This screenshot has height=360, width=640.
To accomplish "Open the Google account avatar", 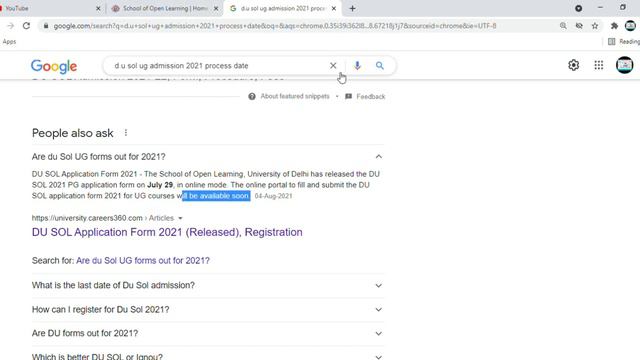I will click(624, 65).
